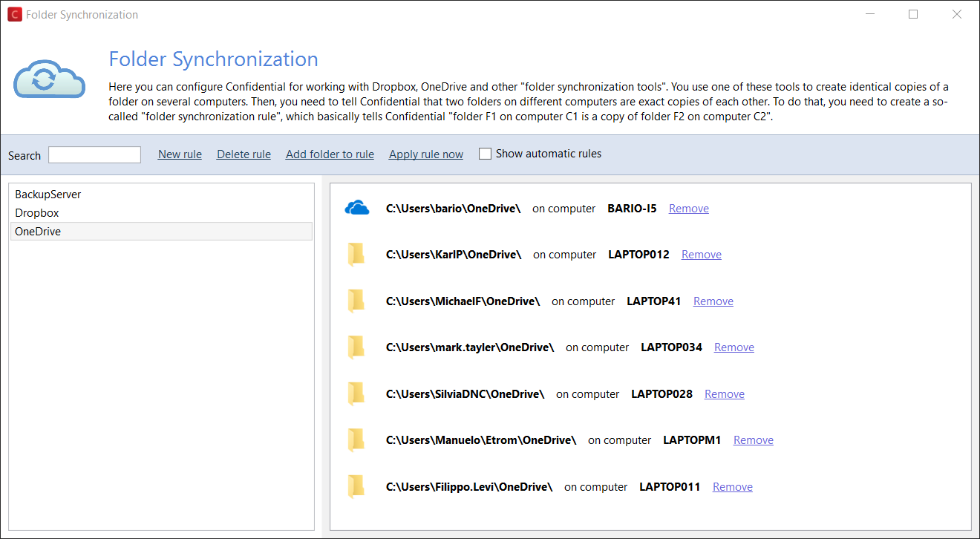Click the folder icon next to MichaelF path
Screen dimensions: 980x539
[x=357, y=301]
